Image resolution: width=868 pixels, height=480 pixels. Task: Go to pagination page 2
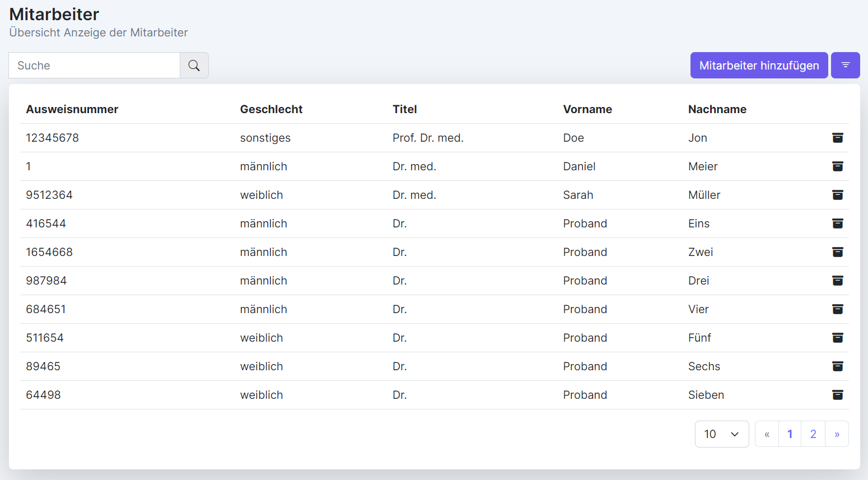click(x=813, y=434)
